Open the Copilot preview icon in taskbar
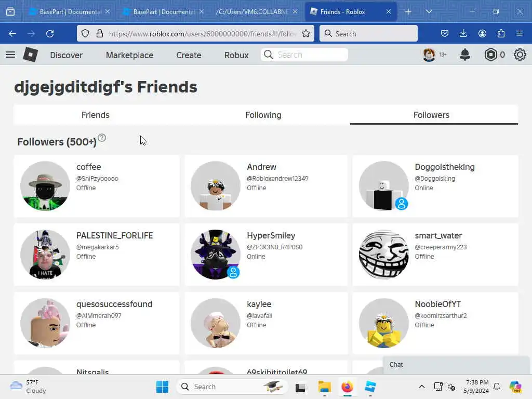The width and height of the screenshot is (532, 399). (515, 387)
